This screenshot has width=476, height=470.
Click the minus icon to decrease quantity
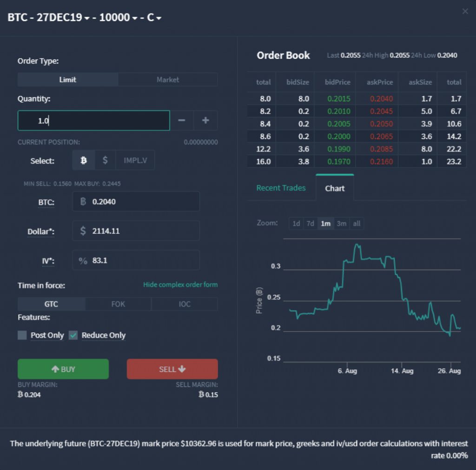[x=181, y=120]
